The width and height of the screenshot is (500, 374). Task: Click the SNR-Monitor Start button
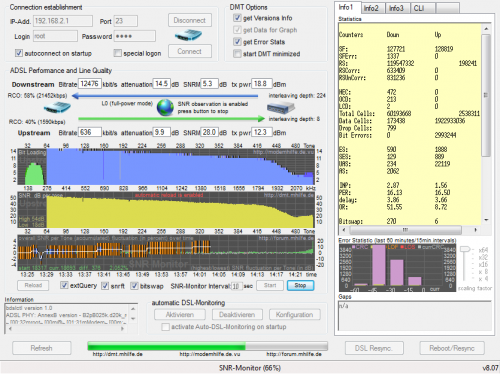270,285
